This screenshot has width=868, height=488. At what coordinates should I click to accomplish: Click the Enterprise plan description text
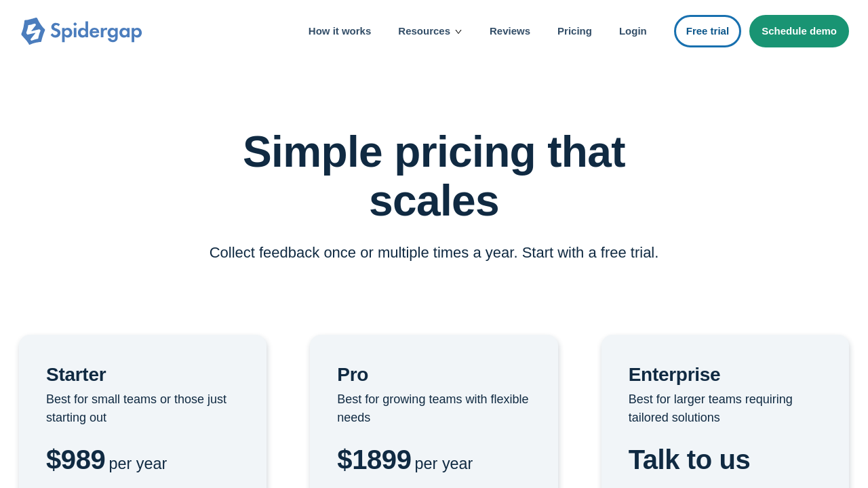(710, 408)
